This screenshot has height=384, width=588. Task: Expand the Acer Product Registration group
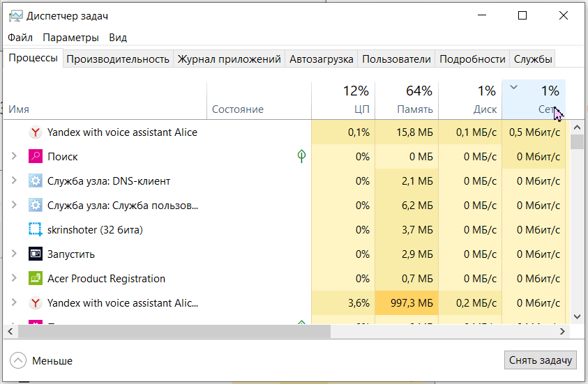tap(14, 279)
